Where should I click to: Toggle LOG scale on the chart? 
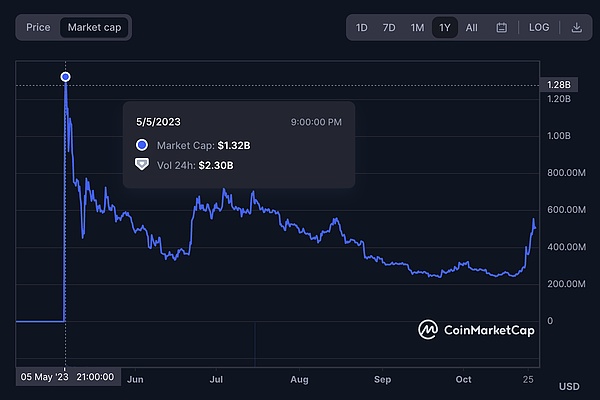point(539,28)
